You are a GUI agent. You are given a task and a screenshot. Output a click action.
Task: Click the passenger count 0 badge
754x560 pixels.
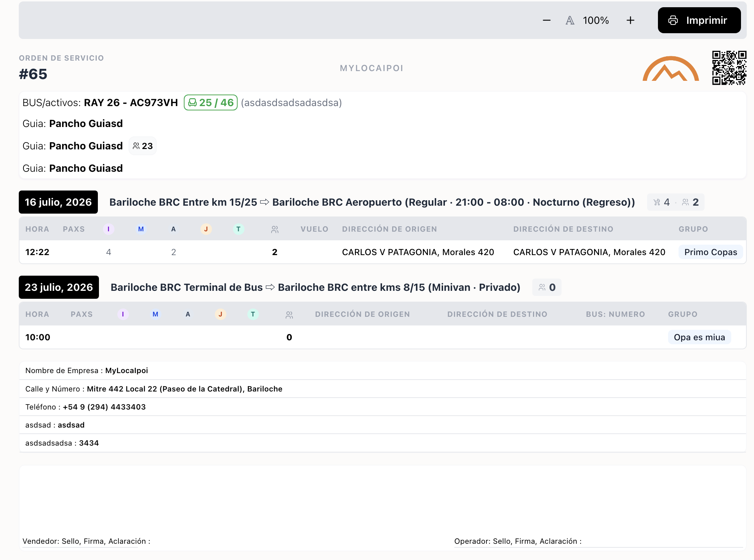pyautogui.click(x=547, y=287)
